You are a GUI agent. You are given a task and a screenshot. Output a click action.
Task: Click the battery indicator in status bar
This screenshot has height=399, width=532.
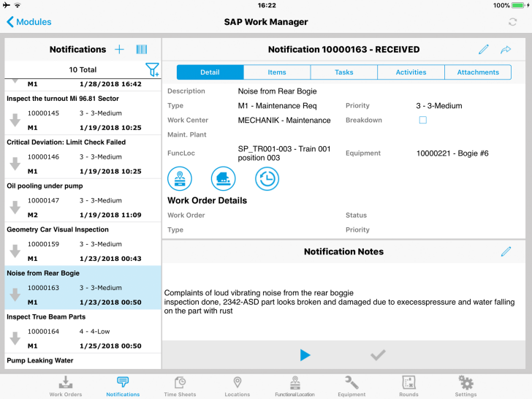517,5
